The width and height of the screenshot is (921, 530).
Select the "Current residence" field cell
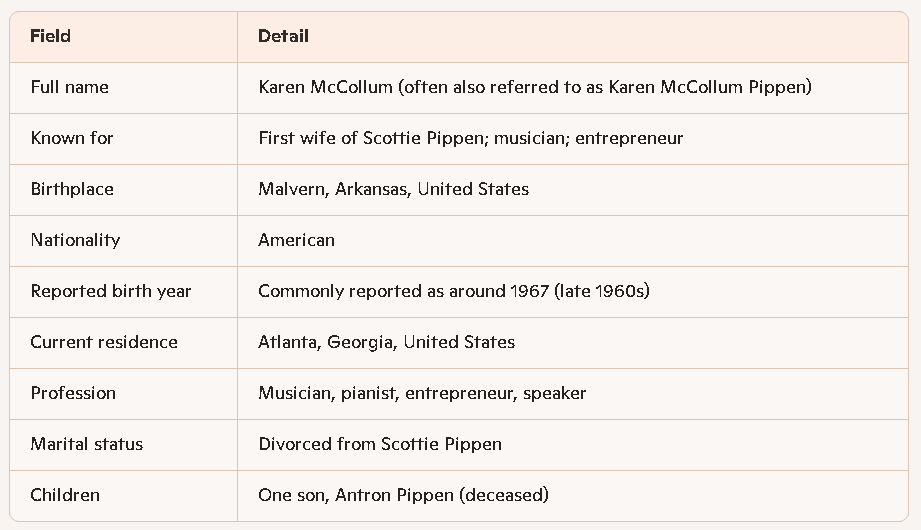click(104, 342)
